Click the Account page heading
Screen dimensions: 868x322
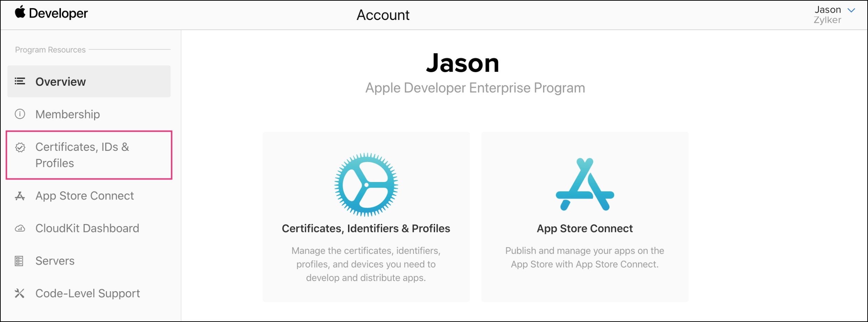383,15
